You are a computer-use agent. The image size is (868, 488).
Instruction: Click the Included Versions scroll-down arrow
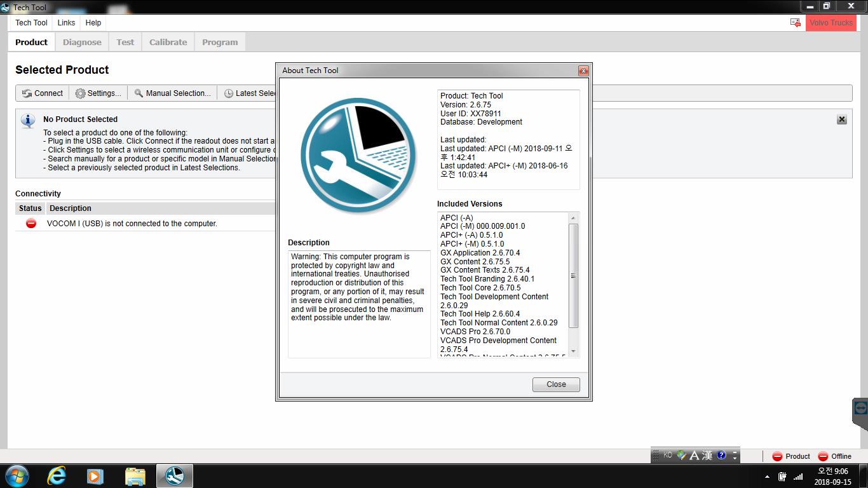[573, 351]
